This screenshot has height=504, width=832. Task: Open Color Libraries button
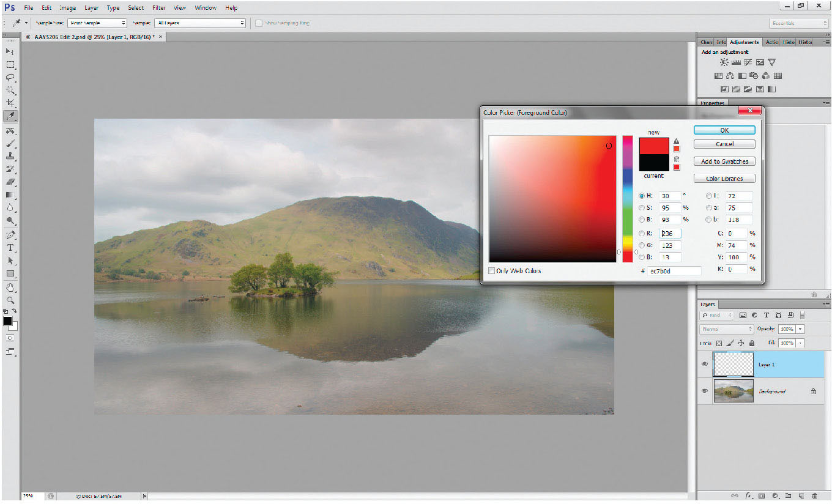tap(724, 179)
